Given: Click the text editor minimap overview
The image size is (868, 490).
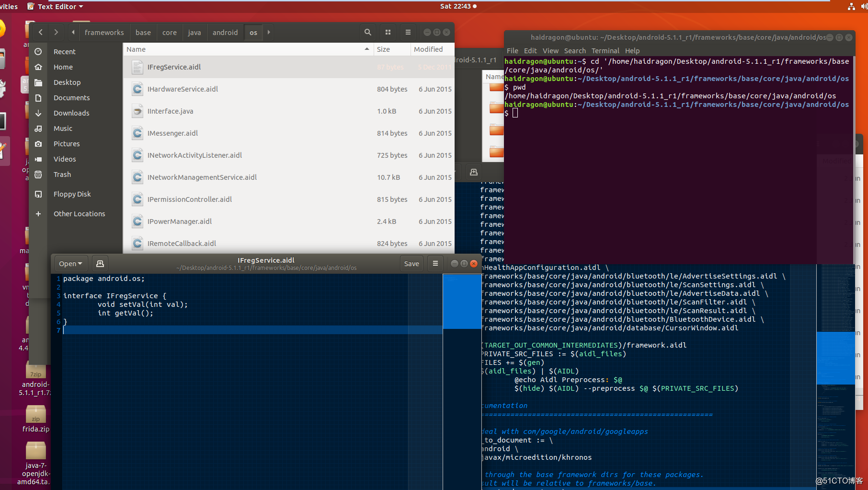Looking at the screenshot, I should point(462,381).
